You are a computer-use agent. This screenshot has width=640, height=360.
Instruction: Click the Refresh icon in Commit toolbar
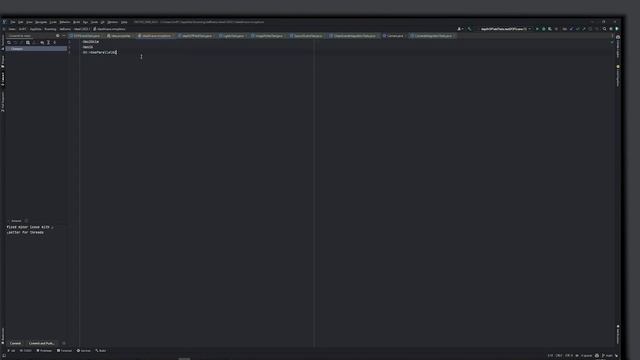click(x=9, y=42)
